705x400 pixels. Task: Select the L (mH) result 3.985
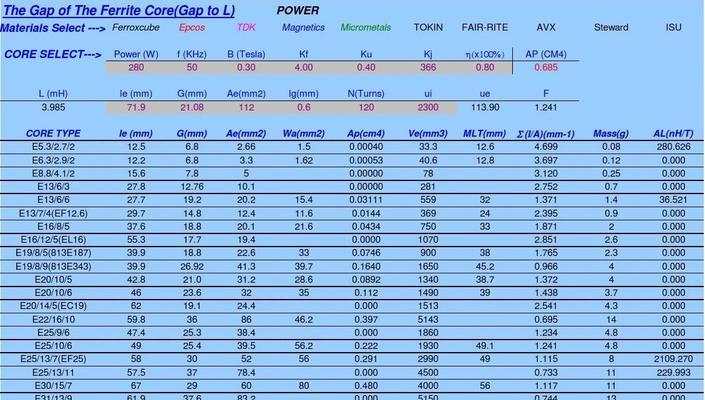coord(53,107)
